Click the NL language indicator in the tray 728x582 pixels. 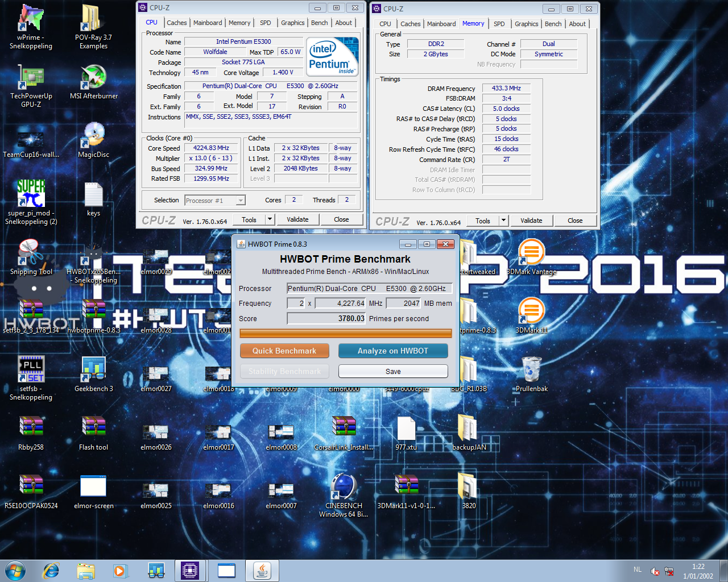coord(637,569)
